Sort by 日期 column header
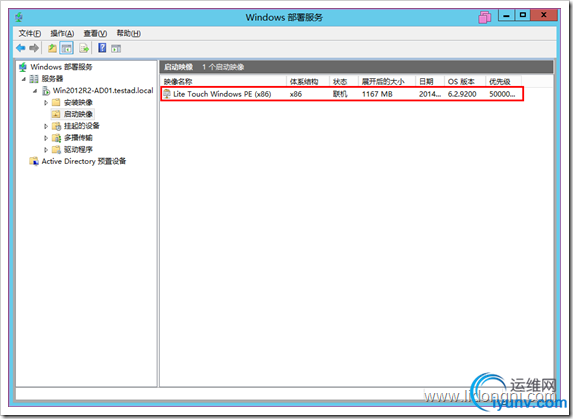The image size is (573, 419). [x=430, y=81]
